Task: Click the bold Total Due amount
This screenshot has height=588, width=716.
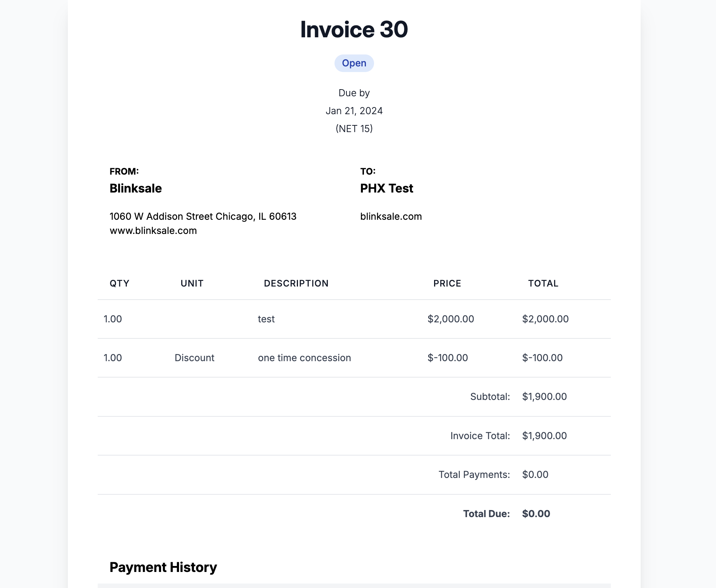Action: [x=536, y=514]
